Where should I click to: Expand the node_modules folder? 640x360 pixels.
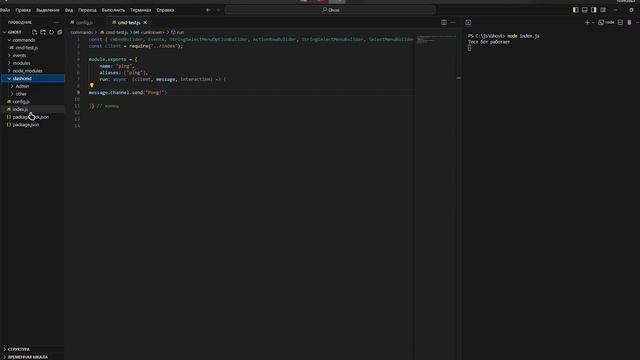click(x=32, y=71)
